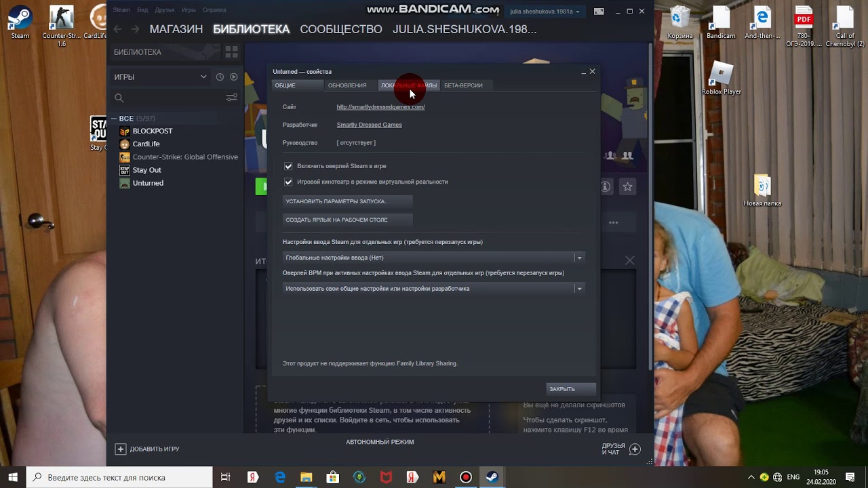Click УСТАНОВИТЬ ПАРАМЕТРЫ ЗАПУСКА button
This screenshot has height=488, width=868.
pos(348,201)
